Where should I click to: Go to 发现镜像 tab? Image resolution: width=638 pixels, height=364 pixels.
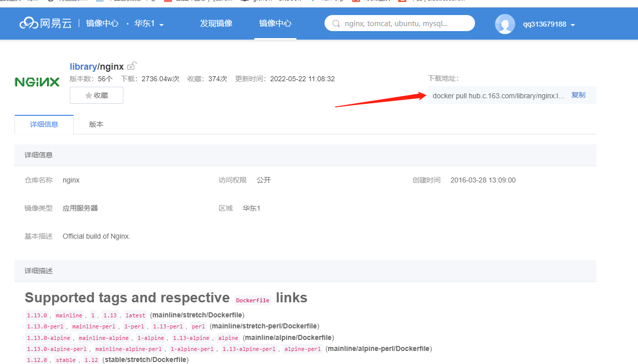click(x=216, y=24)
